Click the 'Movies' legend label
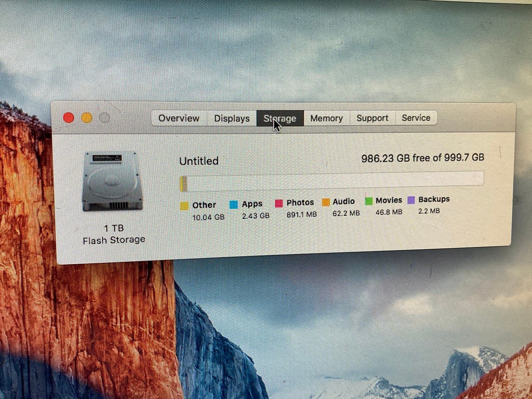Image resolution: width=532 pixels, height=399 pixels. coord(389,200)
